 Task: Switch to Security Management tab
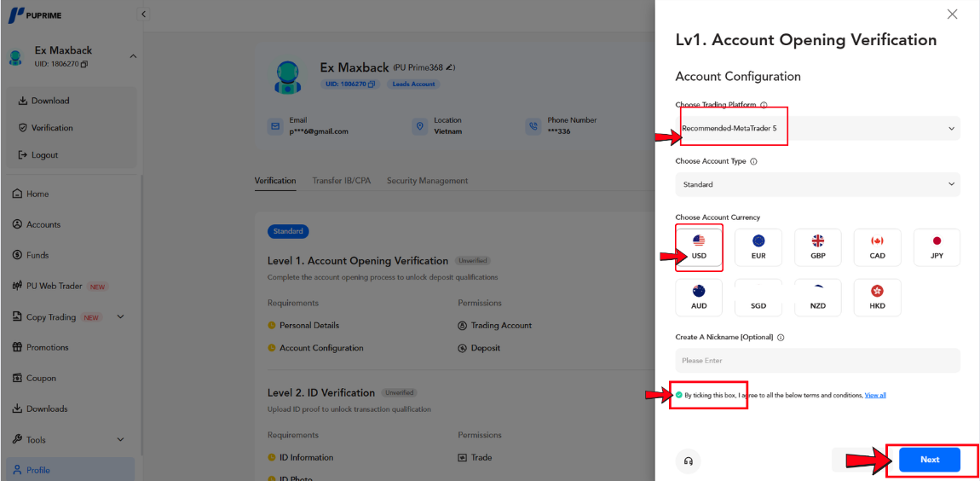click(x=427, y=181)
